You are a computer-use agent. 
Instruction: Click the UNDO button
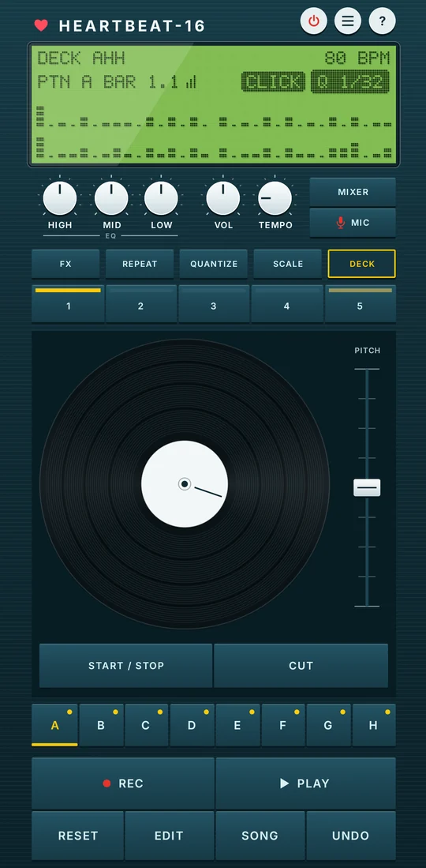click(x=351, y=836)
